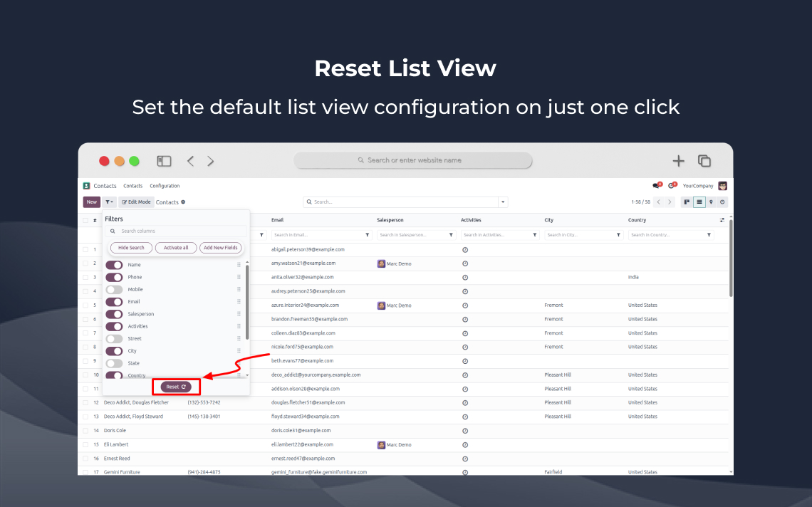Viewport: 812px width, 507px height.
Task: Open the Contacts menu item
Action: 132,186
